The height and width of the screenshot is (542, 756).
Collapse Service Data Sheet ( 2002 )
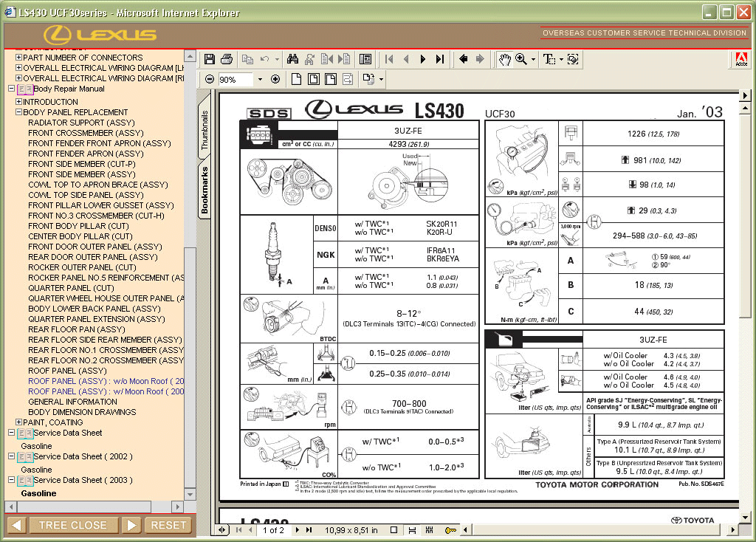(11, 456)
